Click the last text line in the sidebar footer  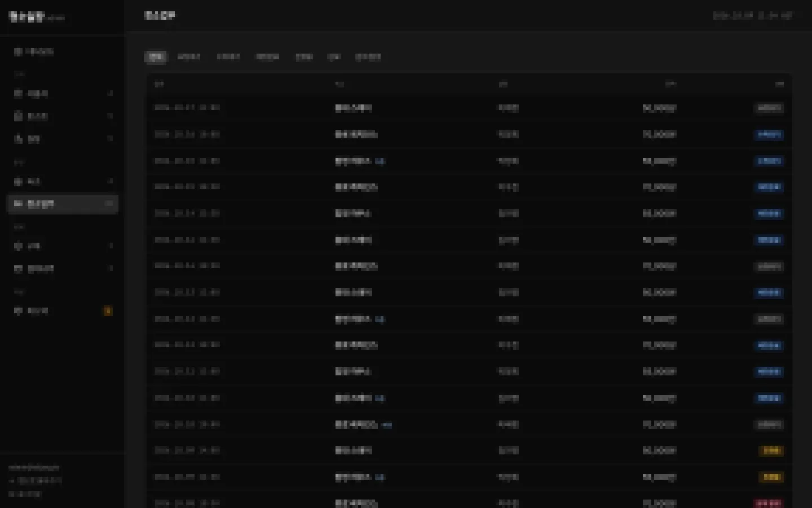click(x=26, y=494)
